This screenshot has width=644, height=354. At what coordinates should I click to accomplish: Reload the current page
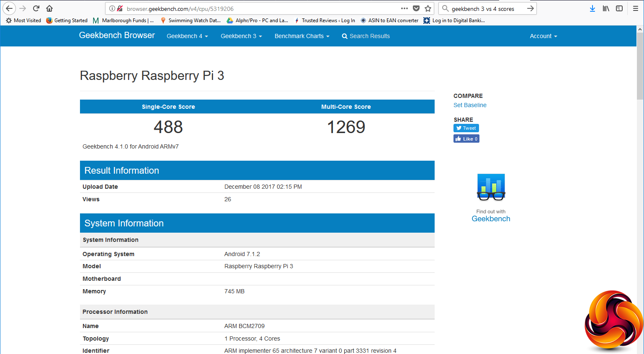click(36, 8)
